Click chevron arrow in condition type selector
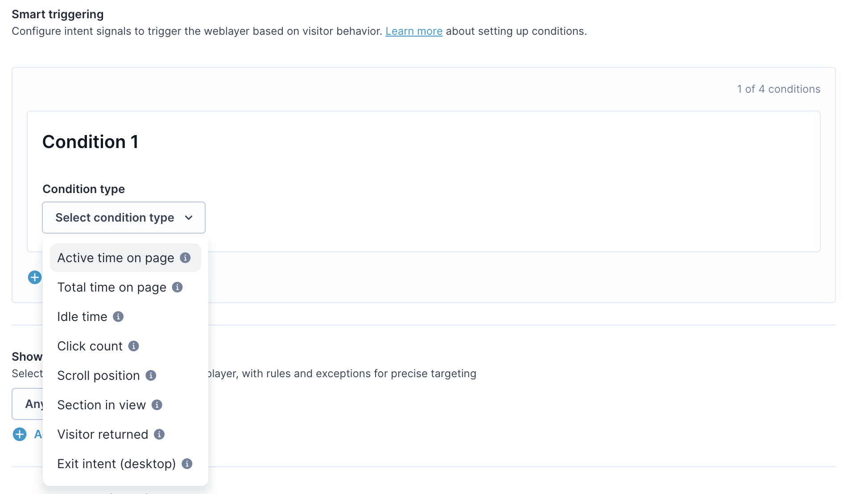 click(189, 218)
